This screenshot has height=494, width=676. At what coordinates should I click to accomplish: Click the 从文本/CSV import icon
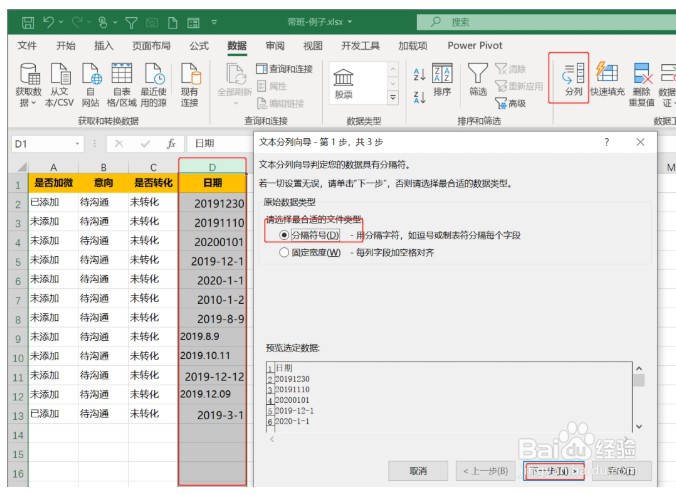click(x=60, y=73)
